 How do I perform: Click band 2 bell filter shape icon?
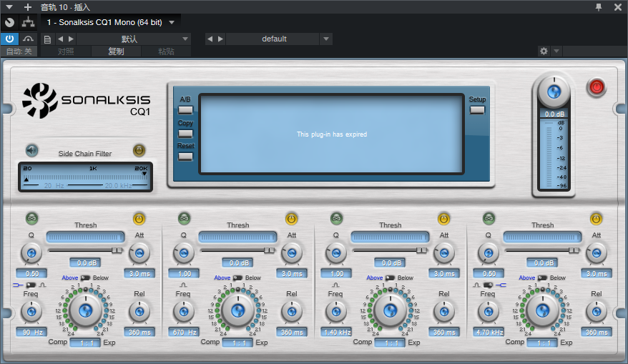coord(183,285)
